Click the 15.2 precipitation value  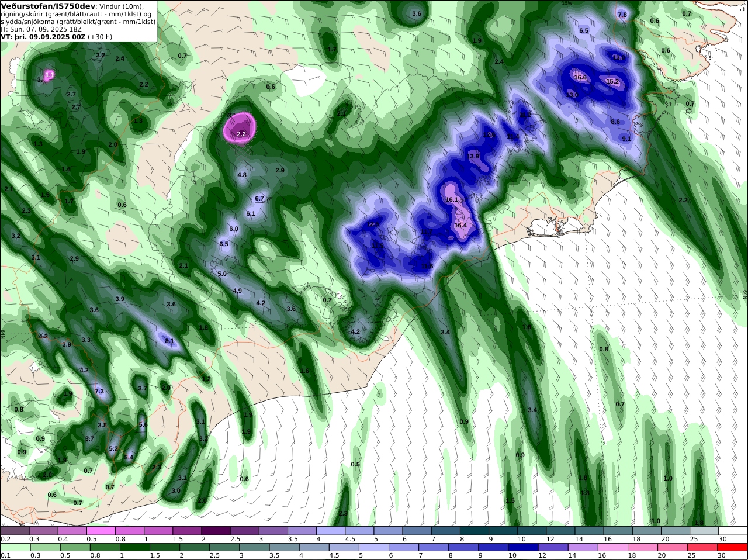[x=612, y=81]
